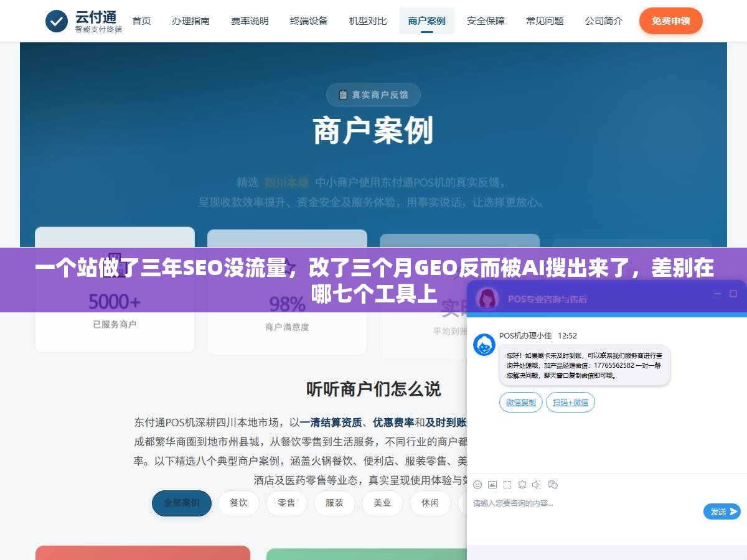Click the service rating icon in chat
The height and width of the screenshot is (560, 747).
pyautogui.click(x=522, y=485)
